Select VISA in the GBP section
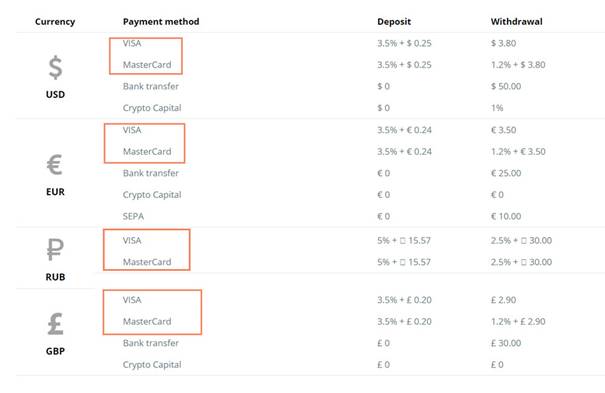 click(x=132, y=300)
